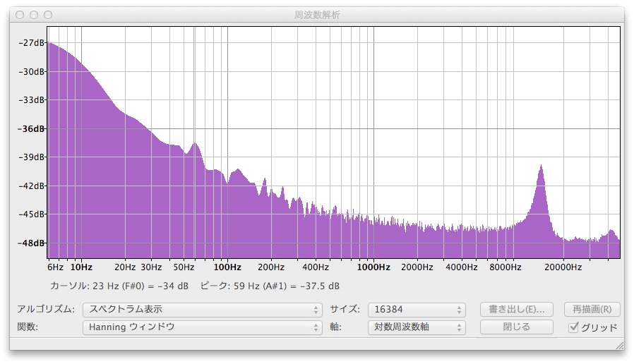Click the green zoom window button
Image resolution: width=634 pixels, height=364 pixels.
click(48, 15)
